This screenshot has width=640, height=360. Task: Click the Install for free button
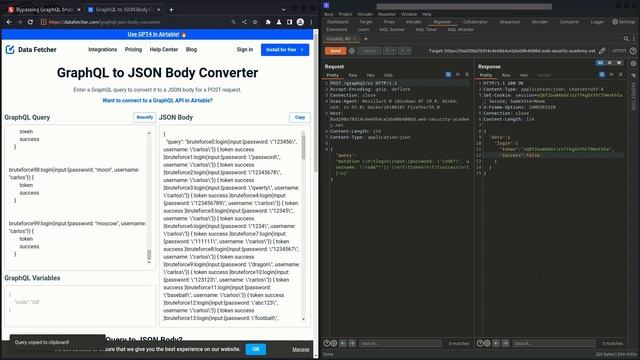point(285,50)
